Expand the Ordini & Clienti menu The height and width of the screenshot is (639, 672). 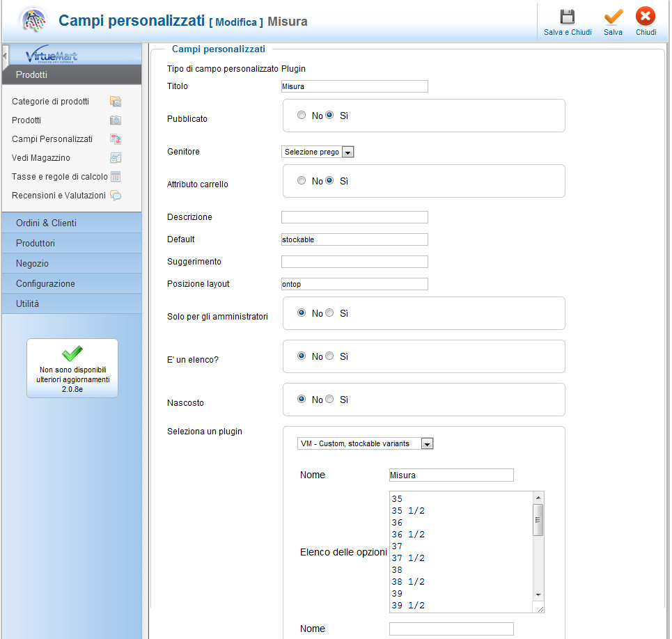pos(46,223)
